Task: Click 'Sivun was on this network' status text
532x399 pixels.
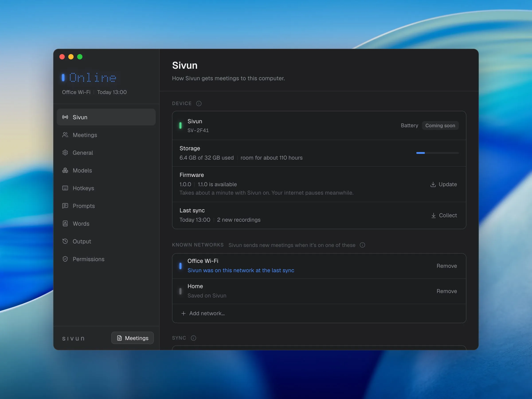Action: [x=241, y=270]
